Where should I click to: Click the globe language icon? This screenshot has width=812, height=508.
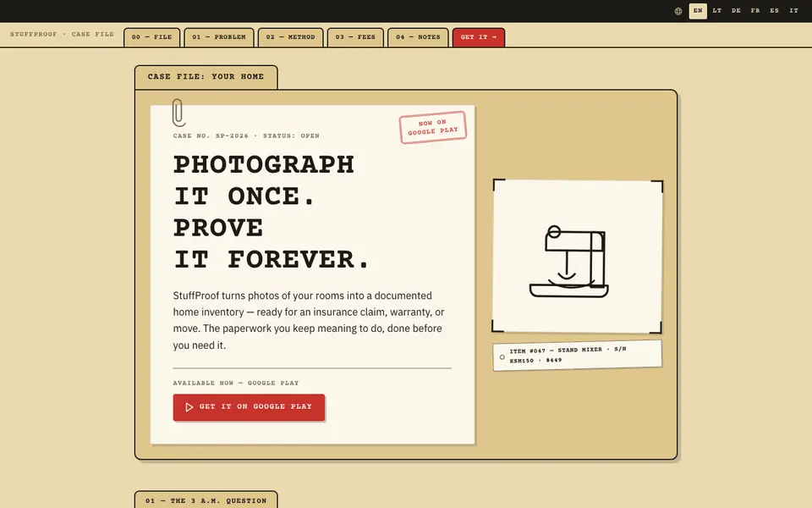[x=678, y=11]
